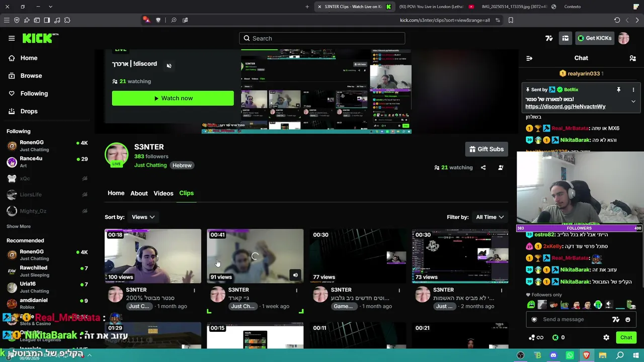Open the Sort by Views dropdown
This screenshot has width=644, height=362.
(x=143, y=217)
